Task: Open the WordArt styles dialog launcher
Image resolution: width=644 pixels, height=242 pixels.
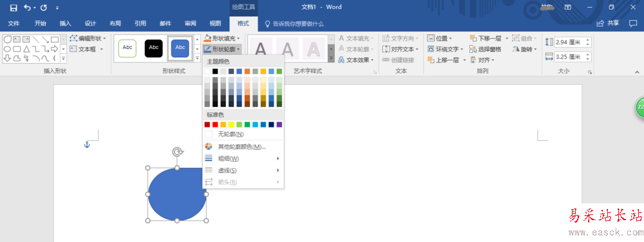Action: [375, 72]
